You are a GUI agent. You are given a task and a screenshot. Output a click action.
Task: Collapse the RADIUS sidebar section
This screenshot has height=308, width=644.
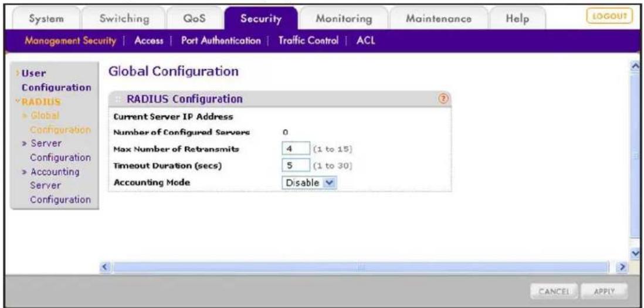(x=41, y=101)
